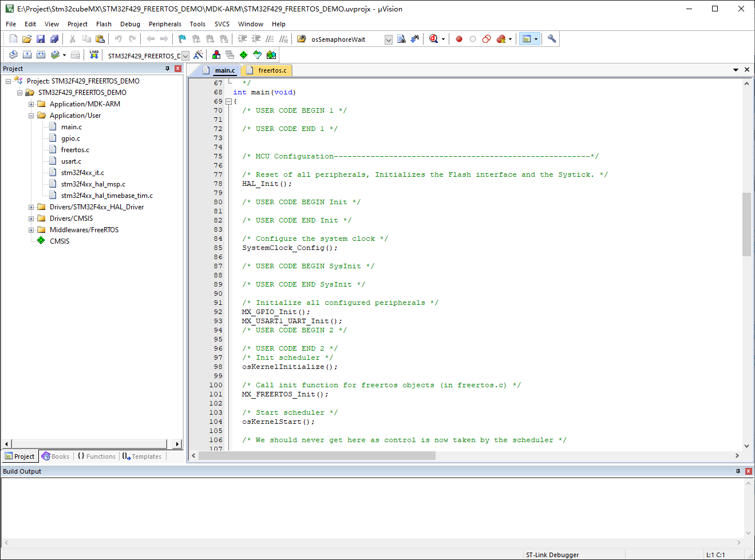This screenshot has width=755, height=560.
Task: Switch to Books panel tab
Action: click(55, 456)
